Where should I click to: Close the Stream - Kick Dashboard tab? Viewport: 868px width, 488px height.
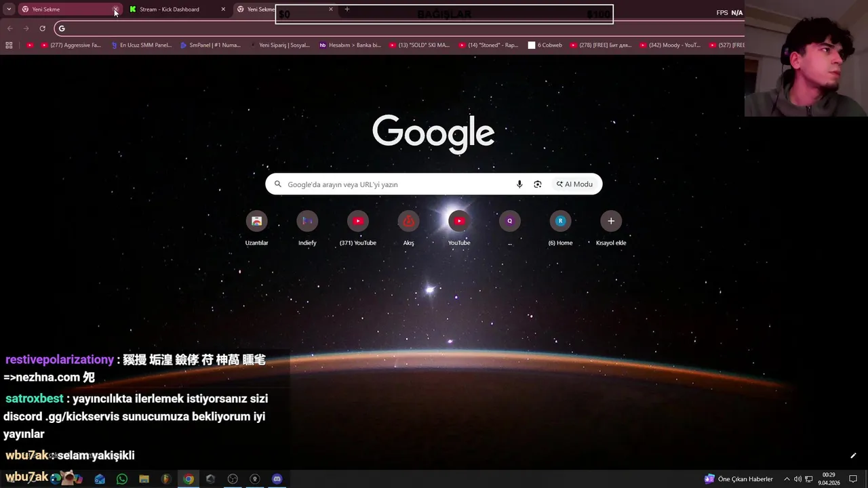[223, 9]
